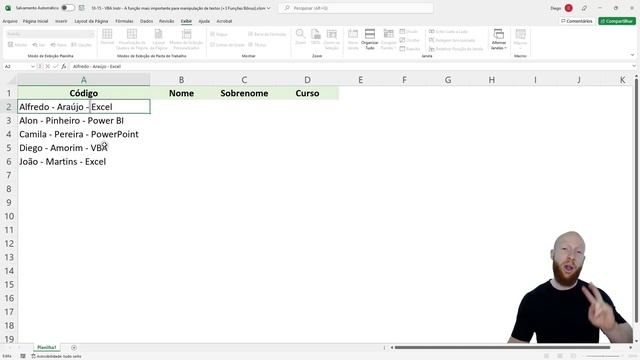640x360 pixels.
Task: Toggle the Linhas de Grade checkbox
Action: tap(227, 44)
